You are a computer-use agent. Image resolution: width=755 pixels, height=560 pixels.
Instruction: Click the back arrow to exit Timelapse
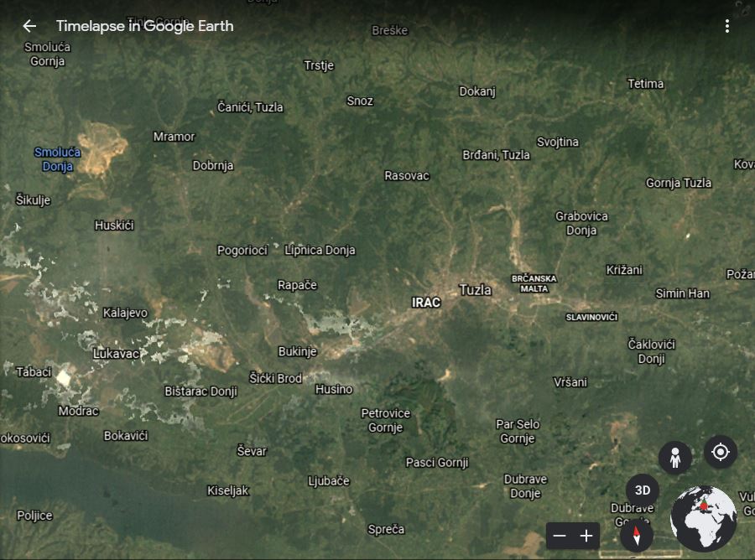point(29,26)
